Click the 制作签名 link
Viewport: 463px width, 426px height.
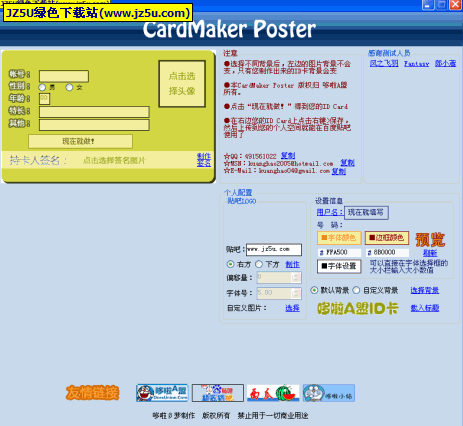click(x=204, y=160)
